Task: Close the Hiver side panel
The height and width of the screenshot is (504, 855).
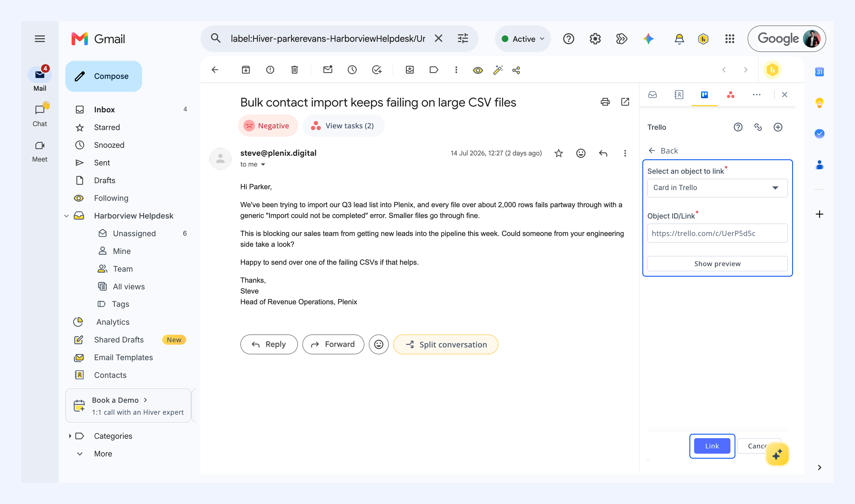Action: [x=784, y=95]
